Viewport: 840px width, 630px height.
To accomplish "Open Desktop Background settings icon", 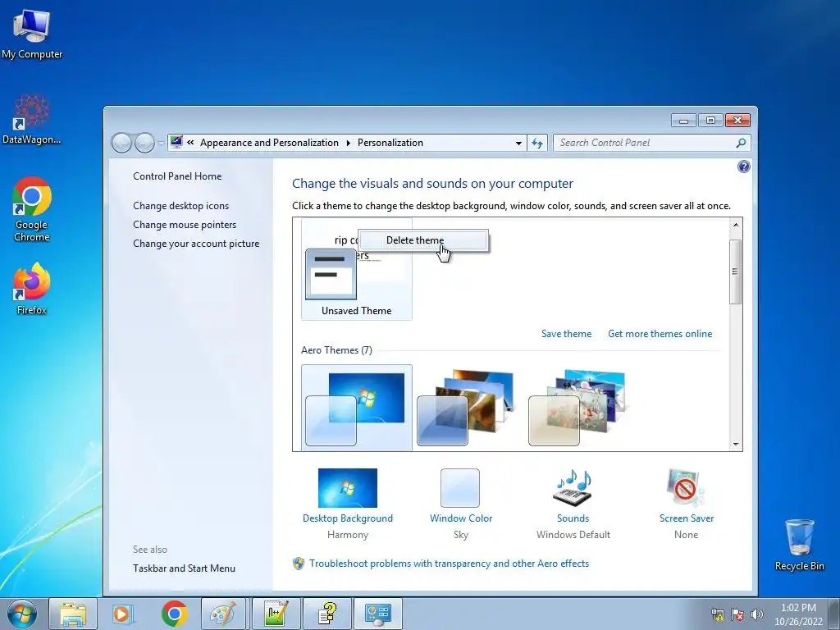I will tap(348, 488).
